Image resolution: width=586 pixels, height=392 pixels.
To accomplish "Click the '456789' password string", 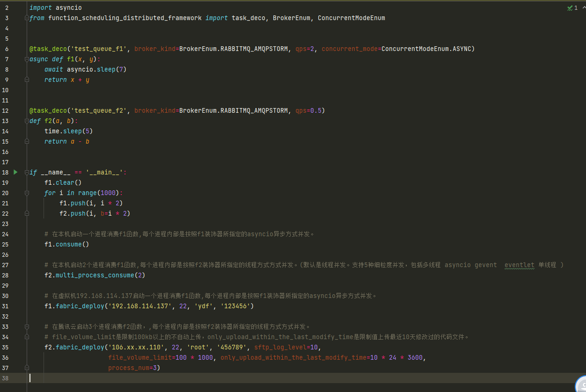I will 232,347.
